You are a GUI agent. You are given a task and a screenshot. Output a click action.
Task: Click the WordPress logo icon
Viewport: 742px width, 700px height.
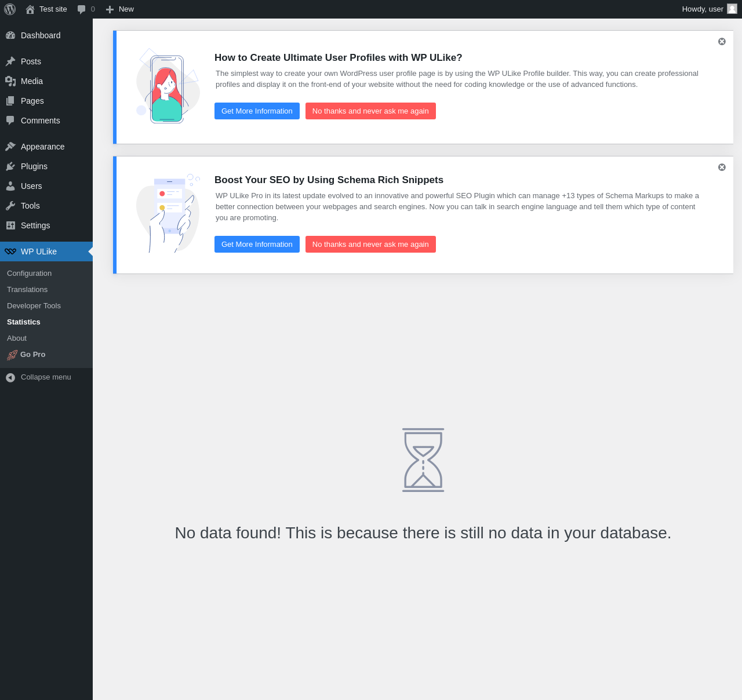pos(10,9)
